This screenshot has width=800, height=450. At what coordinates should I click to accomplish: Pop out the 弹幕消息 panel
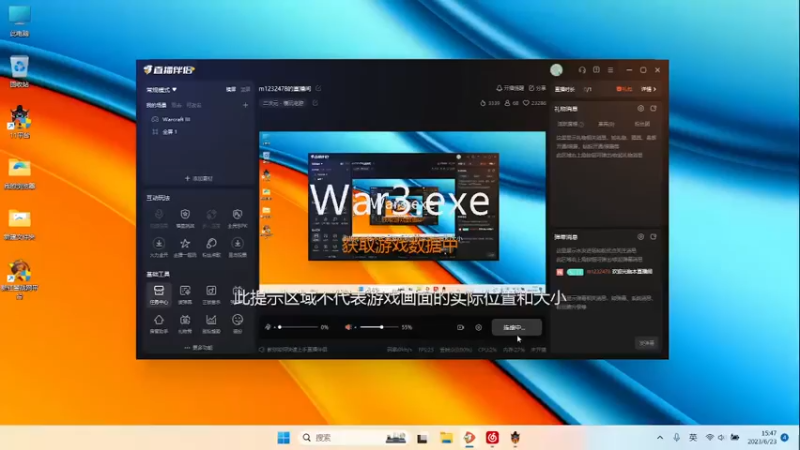[x=653, y=237]
